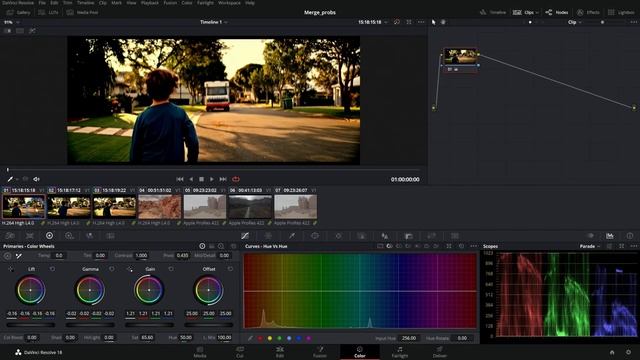The image size is (640, 360).
Task: Adjust the Lift master wheel slider
Action: [x=31, y=325]
